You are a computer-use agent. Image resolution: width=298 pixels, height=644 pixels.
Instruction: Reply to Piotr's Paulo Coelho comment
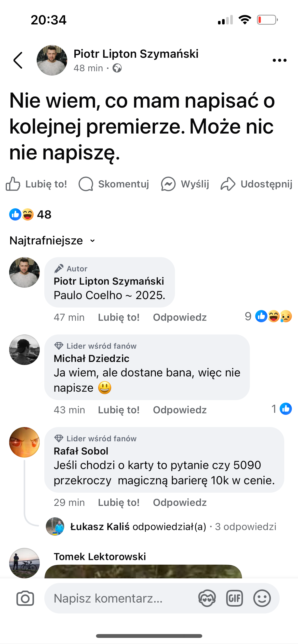click(180, 317)
